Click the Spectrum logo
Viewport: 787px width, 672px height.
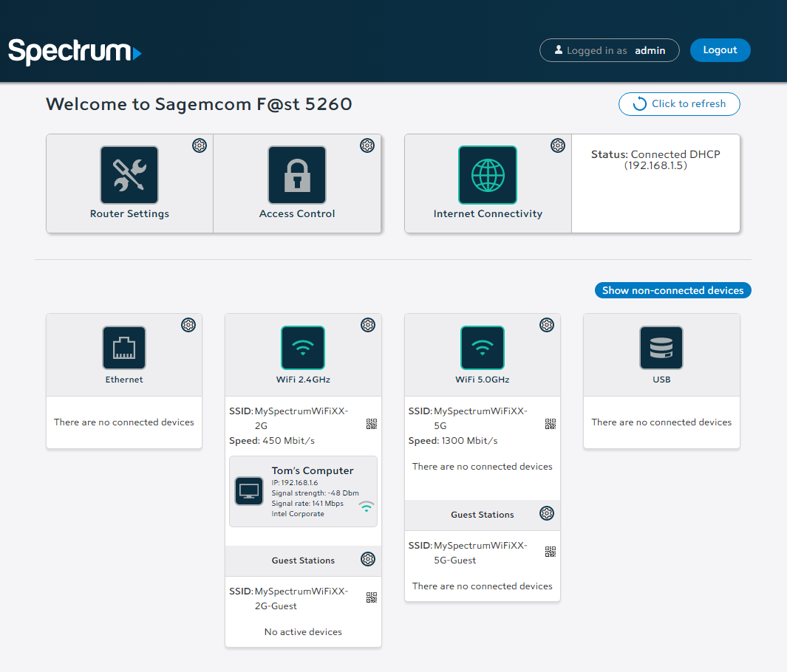point(75,52)
